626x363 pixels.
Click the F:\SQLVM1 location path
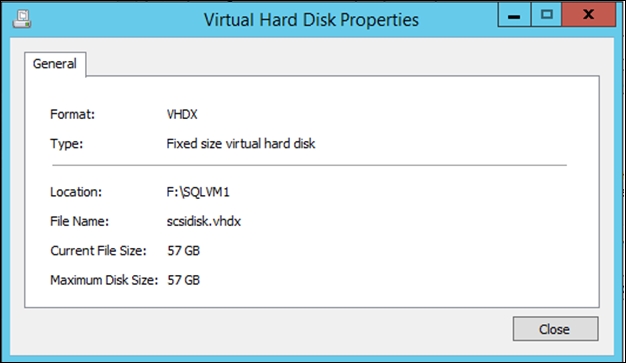coord(198,192)
